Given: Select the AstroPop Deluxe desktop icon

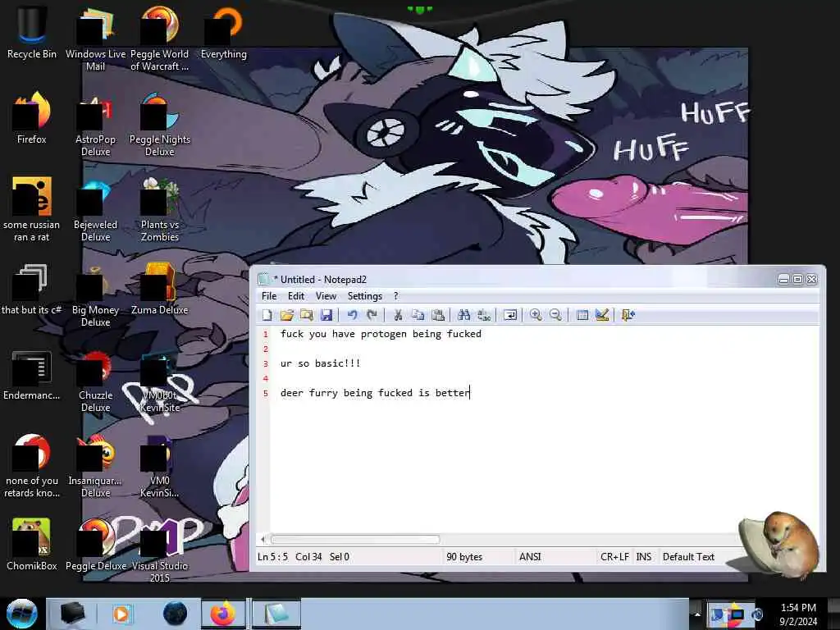Looking at the screenshot, I should [x=95, y=125].
